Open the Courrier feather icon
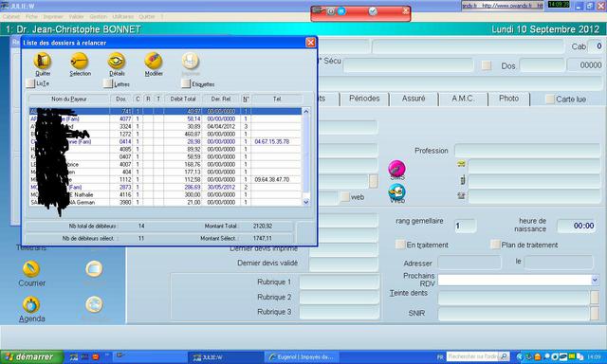 coord(31,268)
